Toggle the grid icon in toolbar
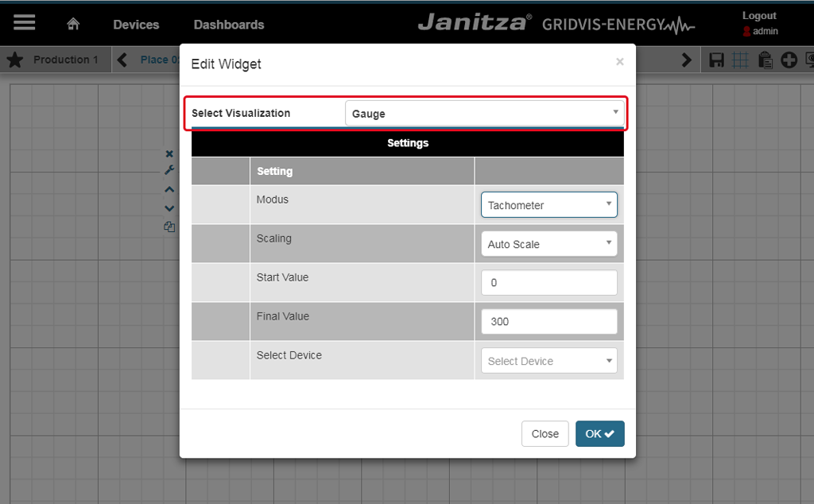The height and width of the screenshot is (504, 814). (740, 60)
